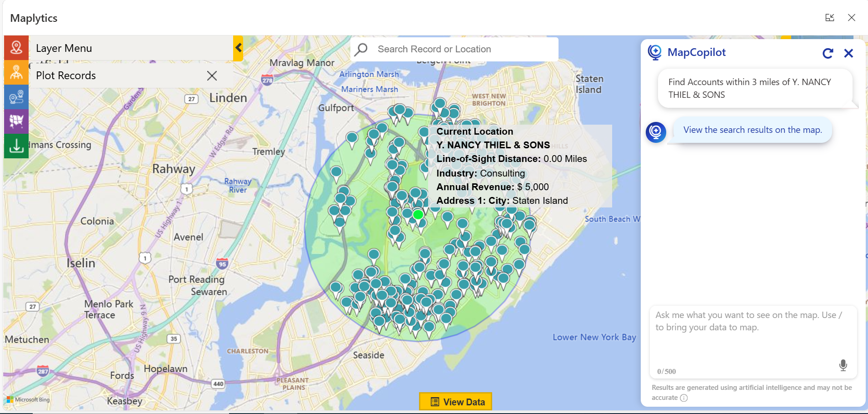The width and height of the screenshot is (868, 414).
Task: Close the MapCopilot panel
Action: coord(848,54)
